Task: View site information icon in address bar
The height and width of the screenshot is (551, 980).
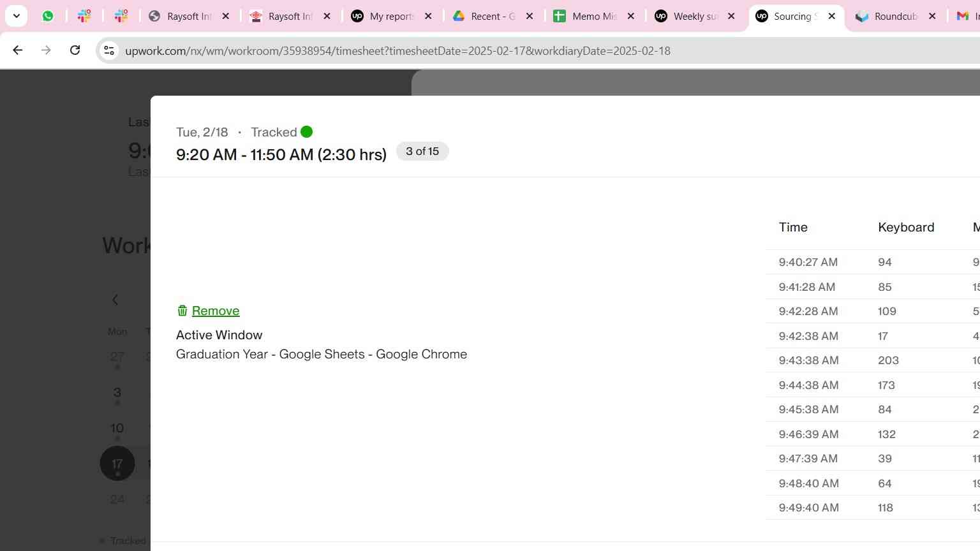Action: (x=109, y=50)
